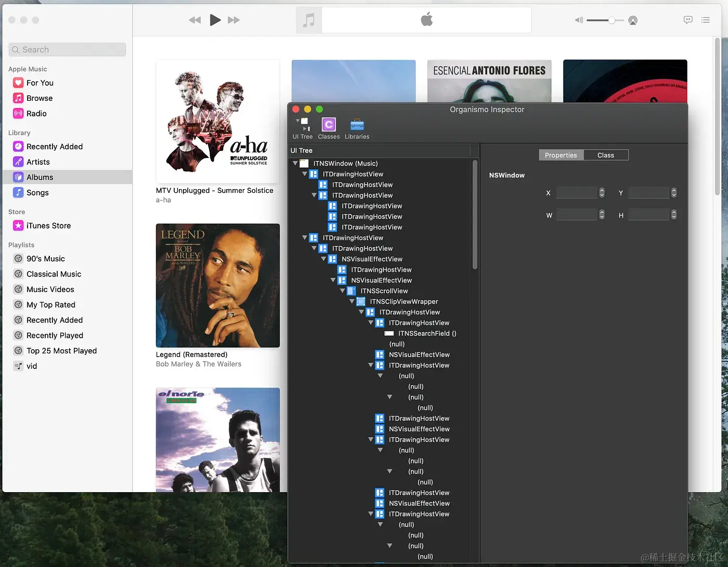Click the X position stepper
The image size is (728, 567).
[x=602, y=193]
